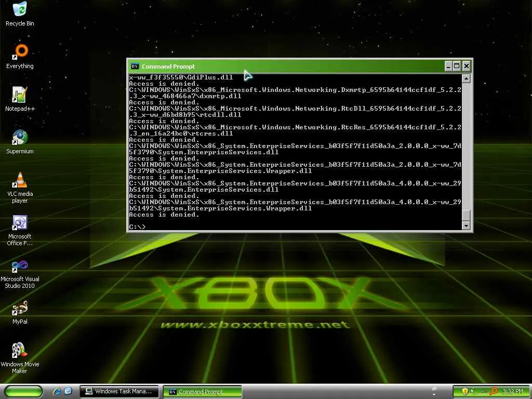
Task: Switch to Windows Task Manager taskbar button
Action: coord(119,392)
